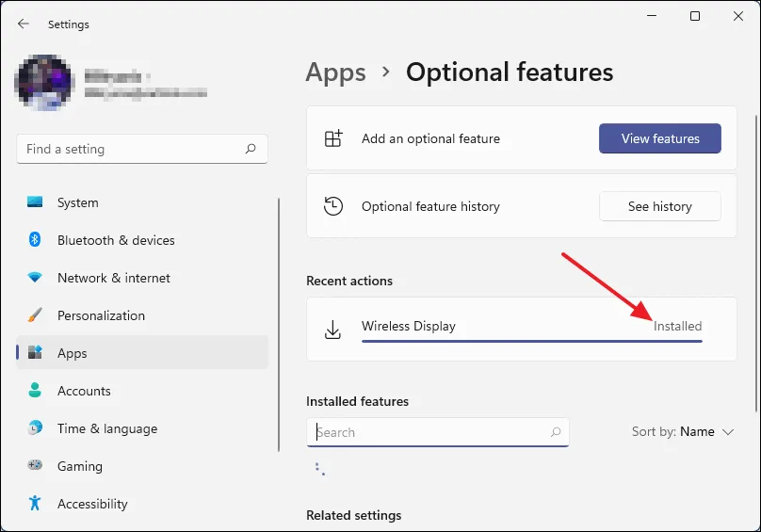Click the System monitor icon

click(35, 202)
